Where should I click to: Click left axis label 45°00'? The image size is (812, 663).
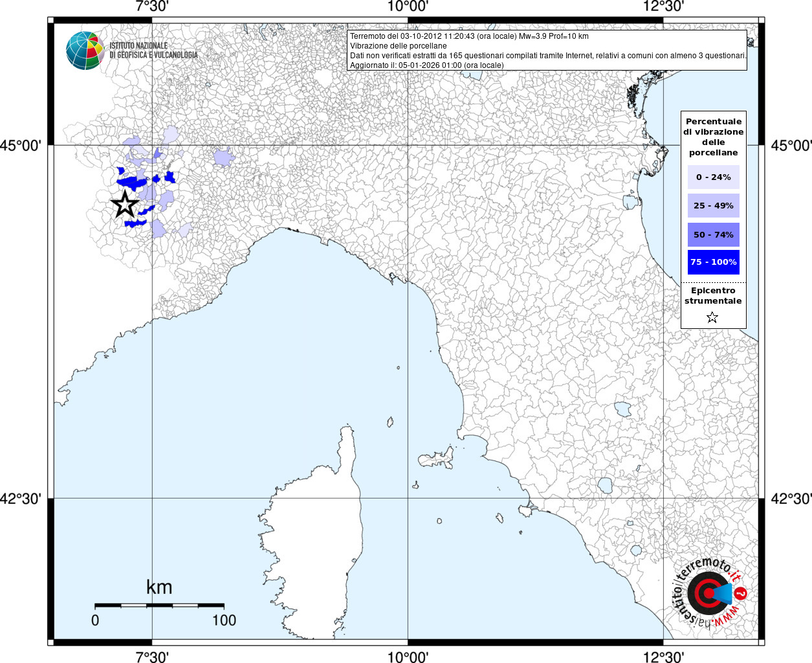point(21,145)
